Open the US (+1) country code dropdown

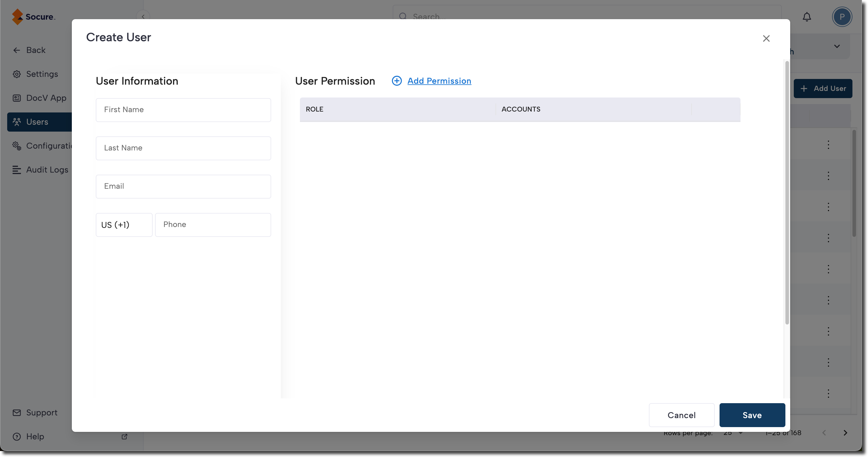[124, 225]
